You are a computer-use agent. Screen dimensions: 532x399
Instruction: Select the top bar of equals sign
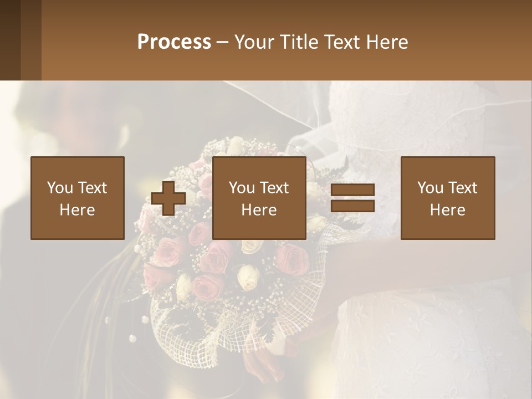[352, 190]
